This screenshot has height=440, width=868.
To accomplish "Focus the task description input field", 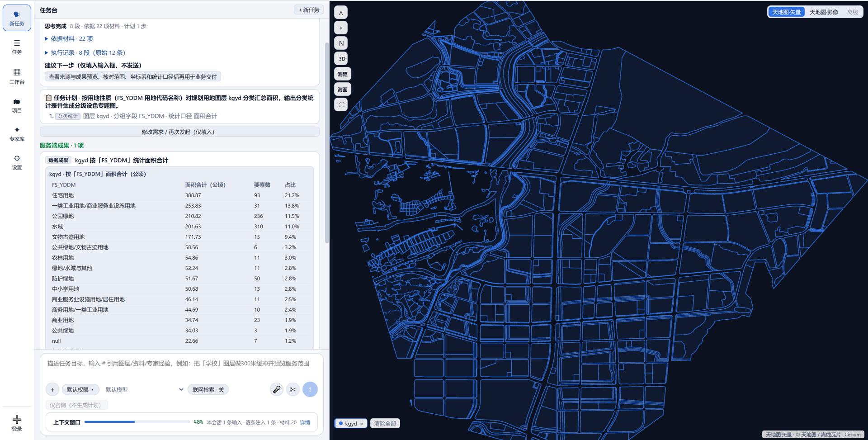I will [182, 367].
